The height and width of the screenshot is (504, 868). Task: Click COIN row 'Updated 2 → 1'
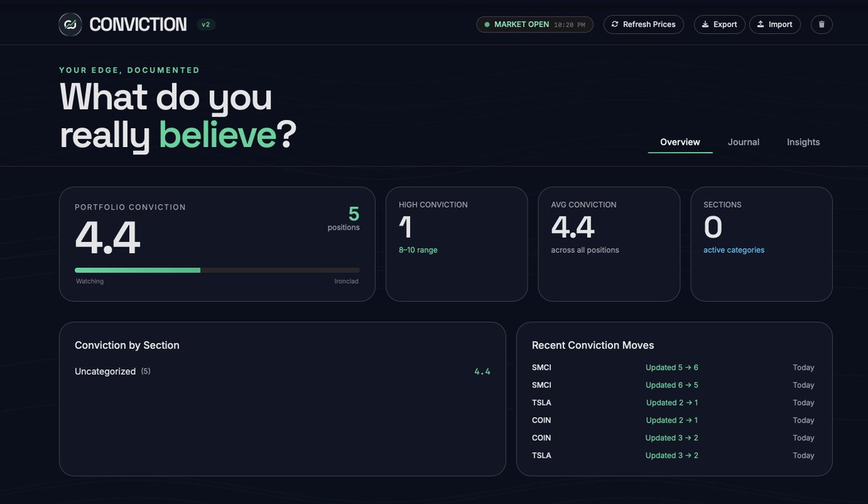coord(672,421)
